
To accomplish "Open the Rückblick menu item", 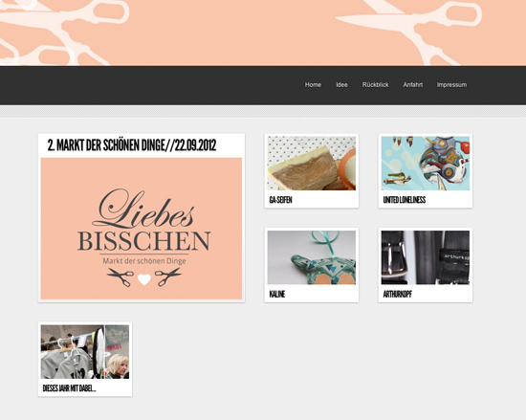I will (375, 85).
